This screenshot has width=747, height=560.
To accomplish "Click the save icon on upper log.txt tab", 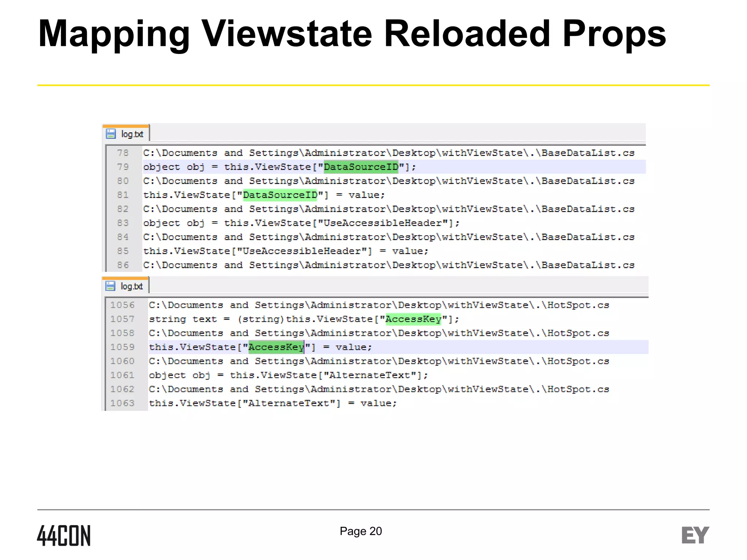I will click(111, 134).
